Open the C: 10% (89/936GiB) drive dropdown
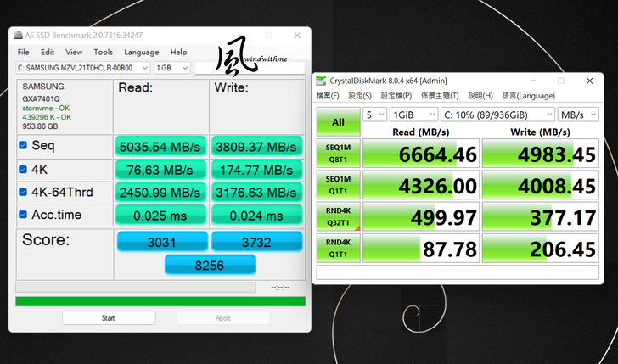 pos(497,115)
